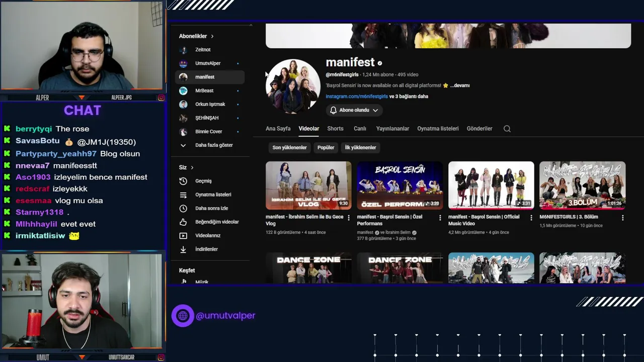Click the @m6nifestgirls channel handle text
Screen dimensions: 644x362
coord(342,75)
